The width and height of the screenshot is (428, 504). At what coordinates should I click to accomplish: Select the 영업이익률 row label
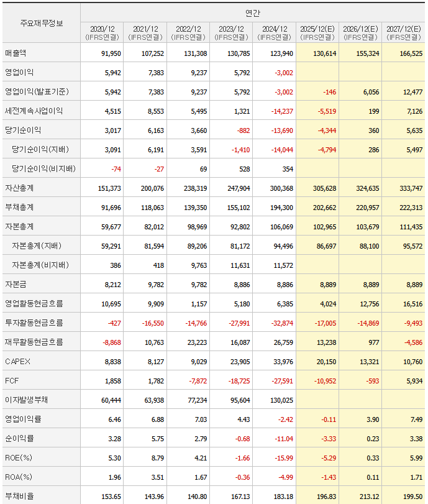[x=23, y=419]
